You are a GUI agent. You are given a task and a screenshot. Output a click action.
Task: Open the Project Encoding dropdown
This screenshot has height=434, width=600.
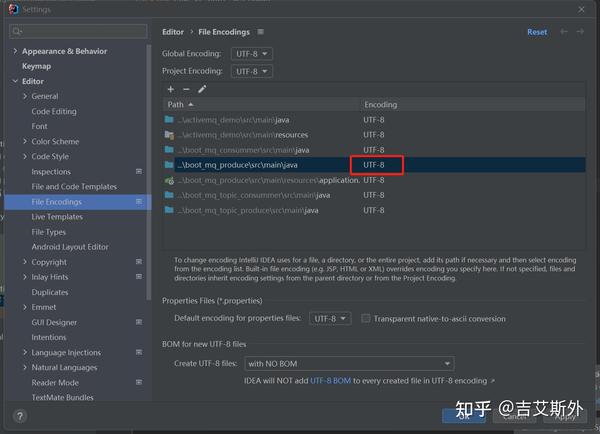tap(252, 72)
